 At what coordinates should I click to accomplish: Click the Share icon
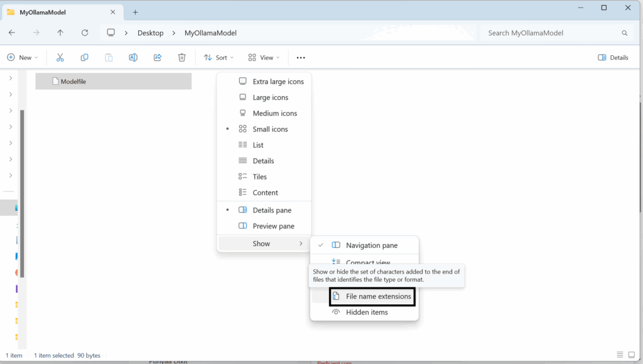[x=158, y=57]
